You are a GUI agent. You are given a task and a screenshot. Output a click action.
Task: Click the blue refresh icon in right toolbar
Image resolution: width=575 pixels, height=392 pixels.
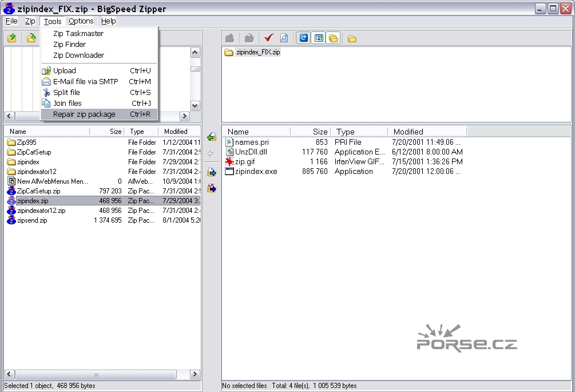click(x=303, y=38)
